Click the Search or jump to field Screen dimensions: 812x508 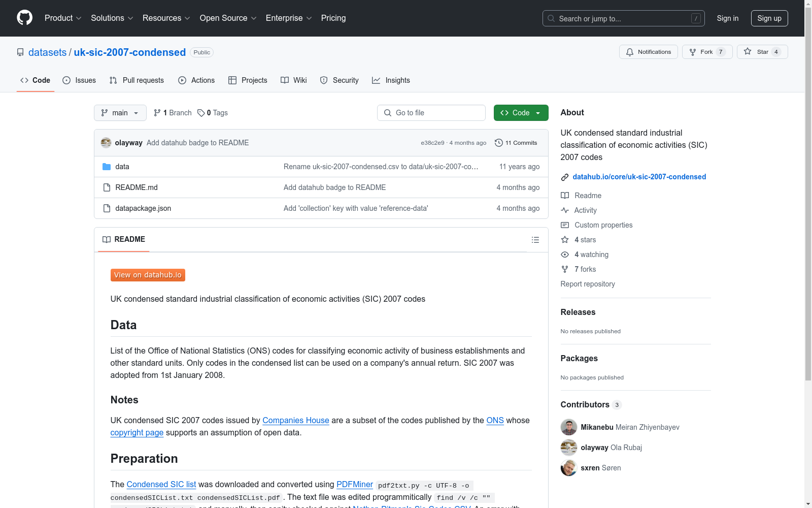tap(624, 18)
